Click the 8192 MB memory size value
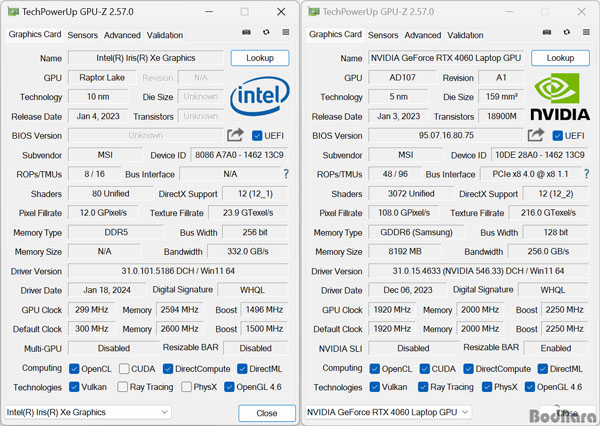This screenshot has height=426, width=600. point(405,251)
